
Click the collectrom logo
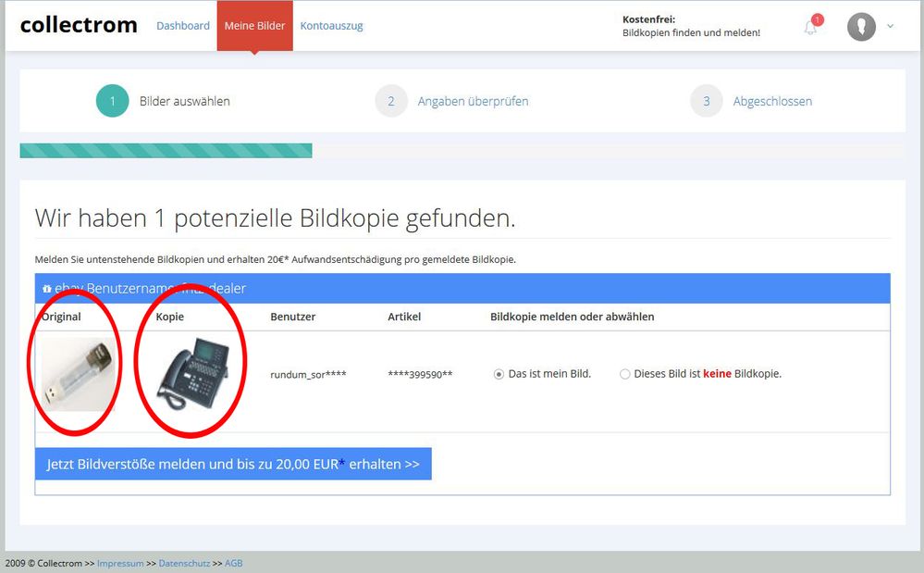(78, 25)
